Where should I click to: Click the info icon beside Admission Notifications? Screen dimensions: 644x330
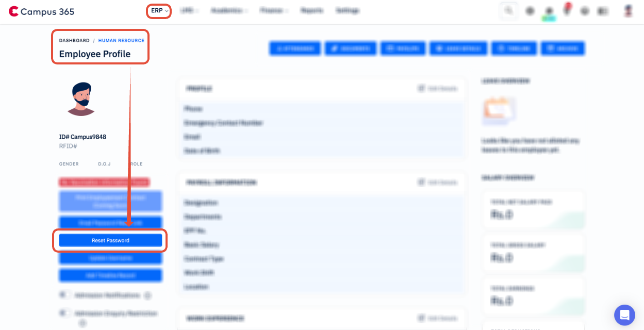point(147,295)
